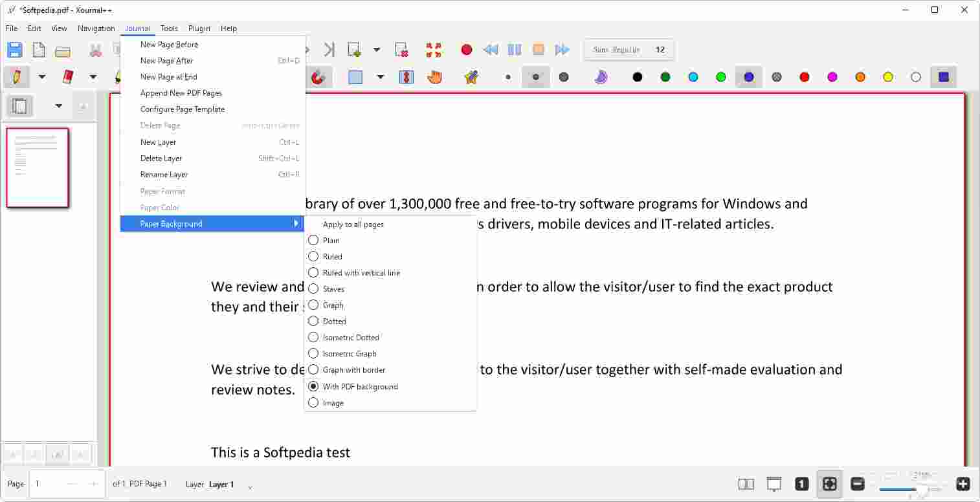Click the zoom 100% icon labeled 1

pos(801,484)
